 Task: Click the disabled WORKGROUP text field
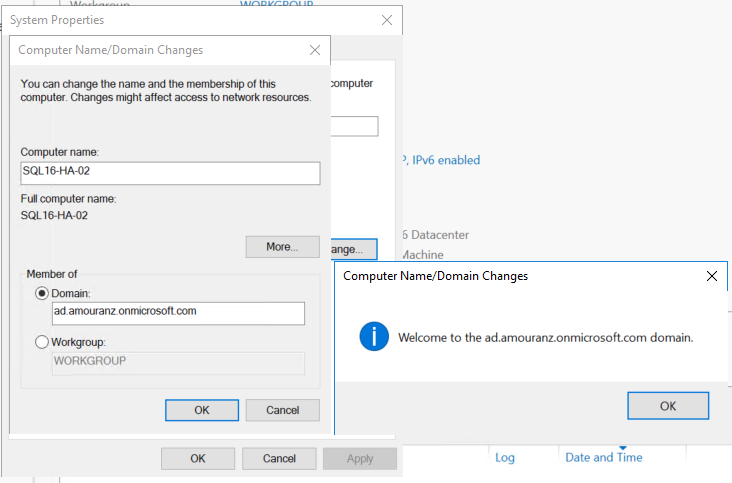tap(178, 363)
